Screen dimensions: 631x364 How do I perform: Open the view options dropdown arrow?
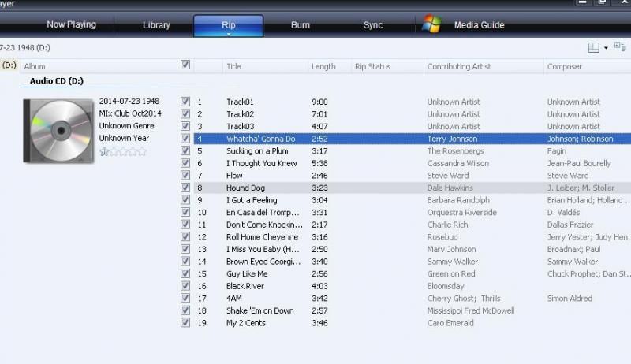[606, 49]
